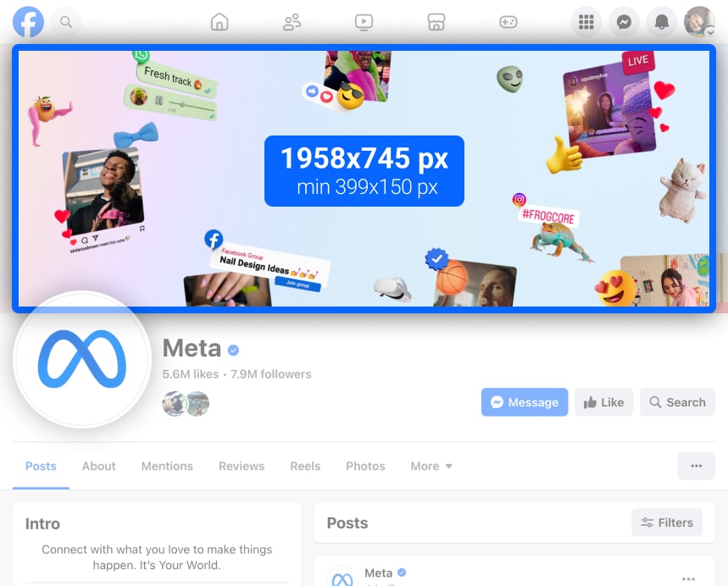This screenshot has height=586, width=728.
Task: Open the Gaming icon
Action: pyautogui.click(x=508, y=22)
